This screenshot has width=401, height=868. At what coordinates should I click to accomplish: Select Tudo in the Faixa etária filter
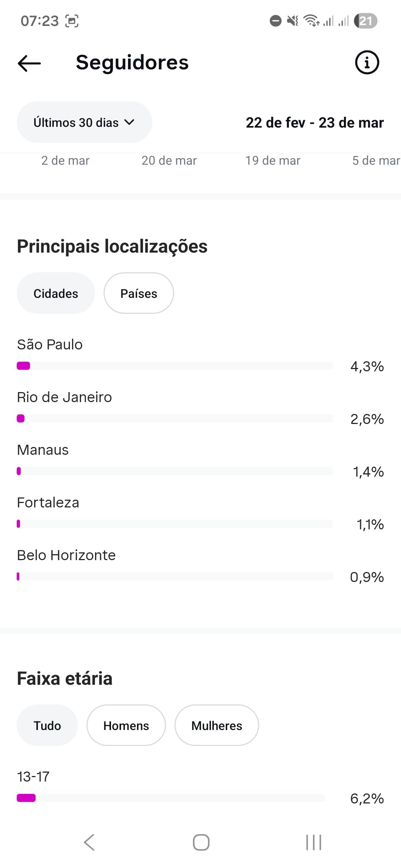pos(47,726)
